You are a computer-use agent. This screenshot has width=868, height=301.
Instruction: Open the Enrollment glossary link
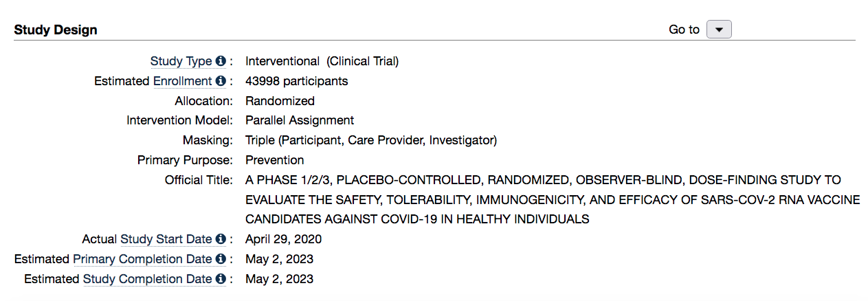pyautogui.click(x=183, y=81)
